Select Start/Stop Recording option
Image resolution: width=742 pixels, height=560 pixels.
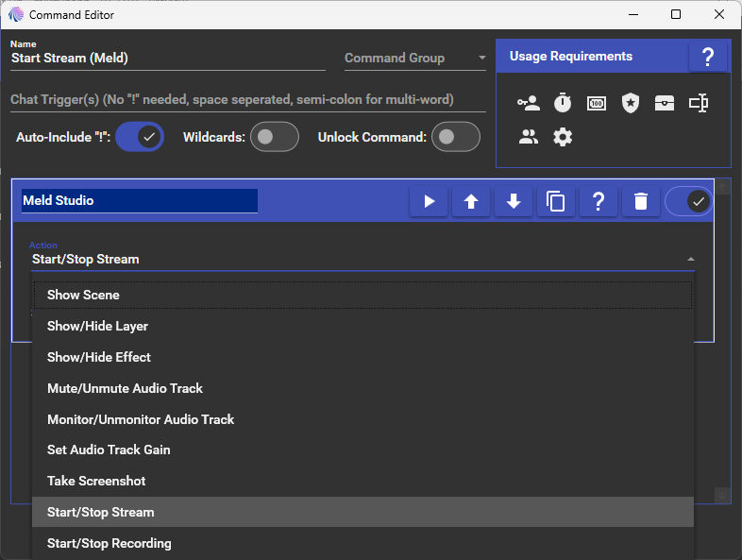pos(363,543)
